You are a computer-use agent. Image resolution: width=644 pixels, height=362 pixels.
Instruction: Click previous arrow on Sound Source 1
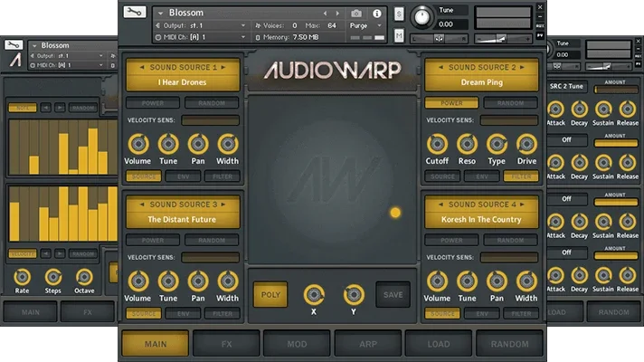click(x=142, y=67)
